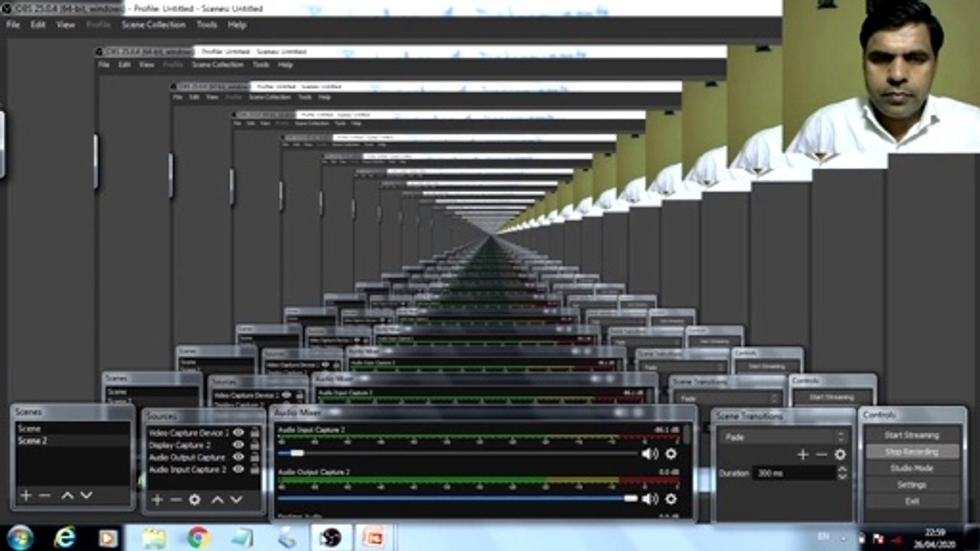Open the Audio Output Capture 2 mixer gear settings
This screenshot has width=980, height=551.
pos(671,499)
